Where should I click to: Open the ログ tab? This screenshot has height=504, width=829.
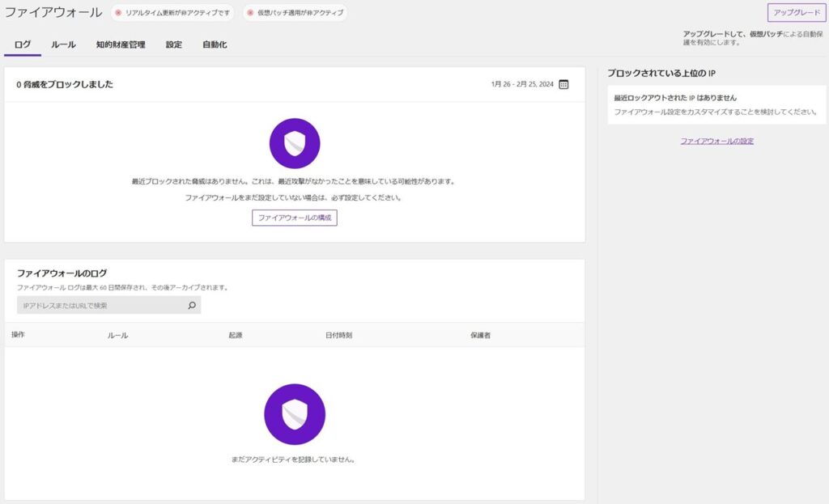[x=23, y=44]
